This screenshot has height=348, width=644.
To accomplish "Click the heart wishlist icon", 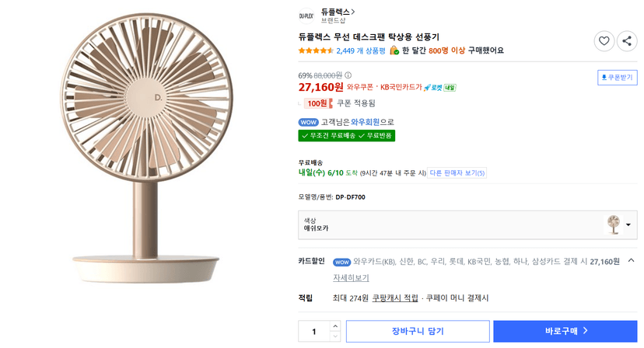I will coord(604,41).
